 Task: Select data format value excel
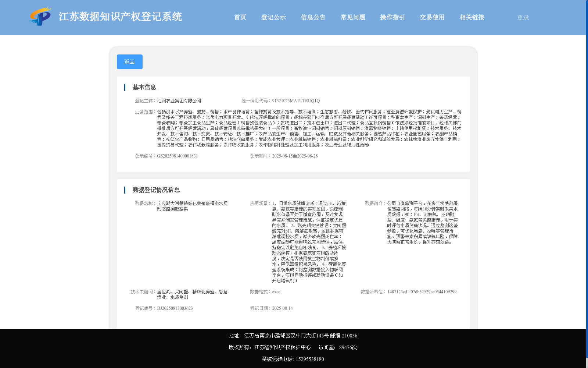277,292
